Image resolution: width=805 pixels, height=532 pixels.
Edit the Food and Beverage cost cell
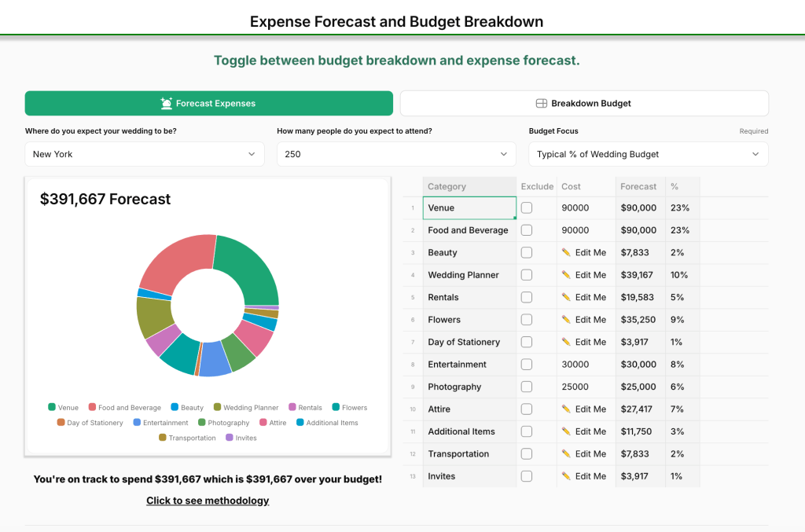(586, 230)
